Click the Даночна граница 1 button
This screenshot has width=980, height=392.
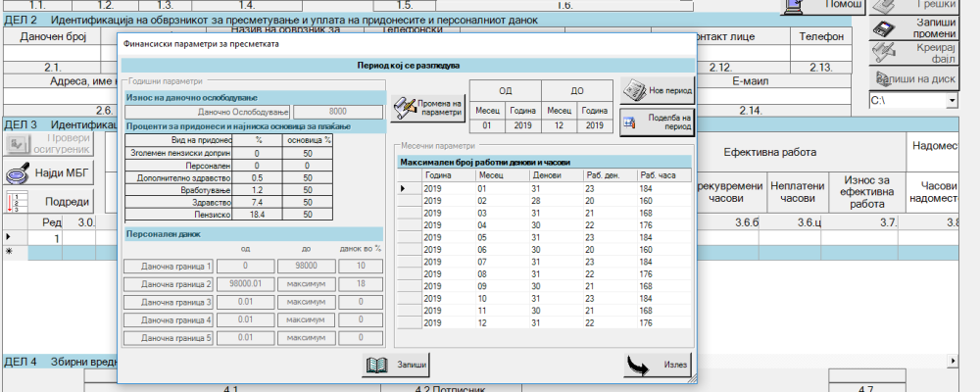pos(169,267)
